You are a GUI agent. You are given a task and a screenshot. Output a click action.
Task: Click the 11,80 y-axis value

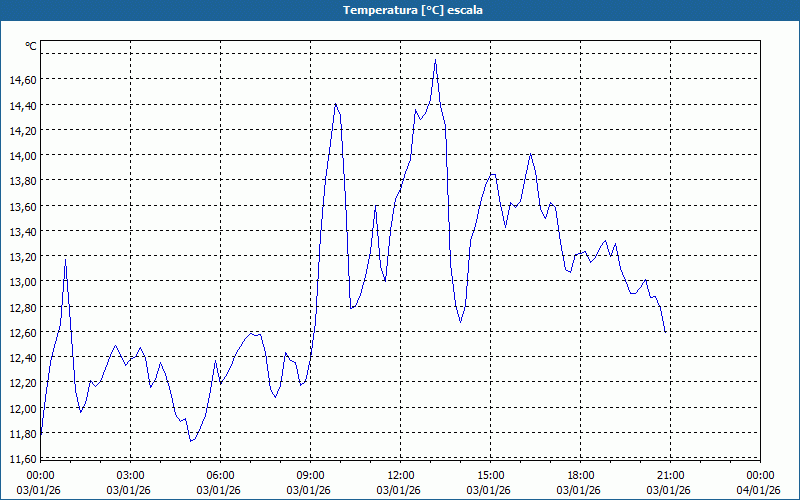[23, 434]
